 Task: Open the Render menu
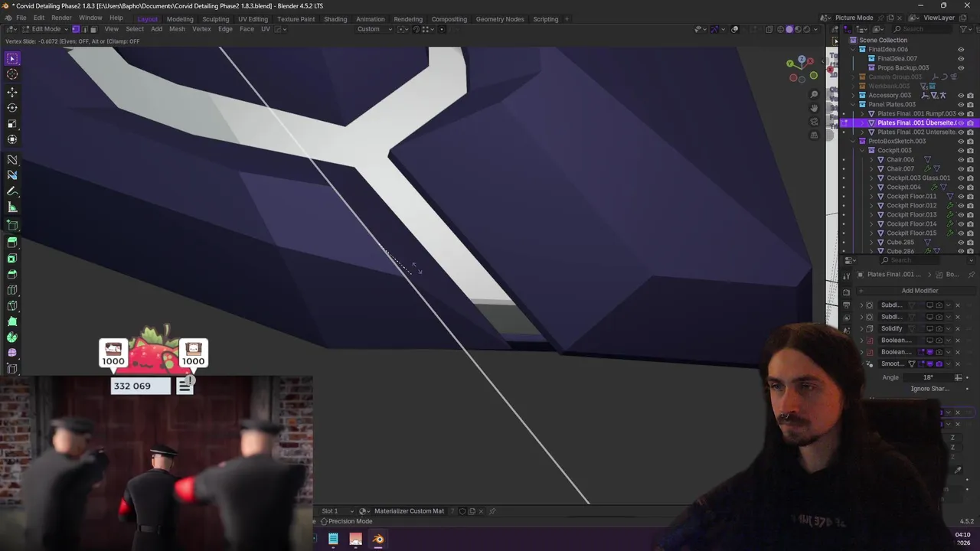(x=61, y=18)
